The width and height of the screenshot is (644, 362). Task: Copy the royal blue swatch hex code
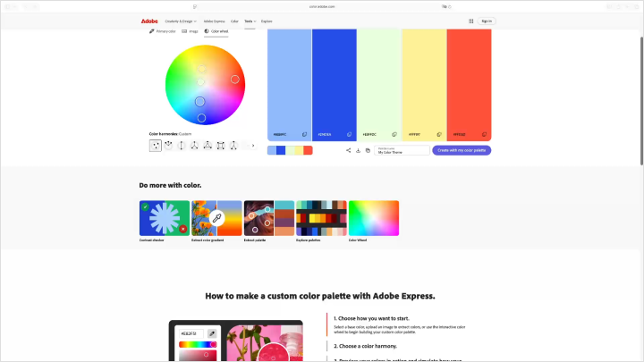pos(349,134)
